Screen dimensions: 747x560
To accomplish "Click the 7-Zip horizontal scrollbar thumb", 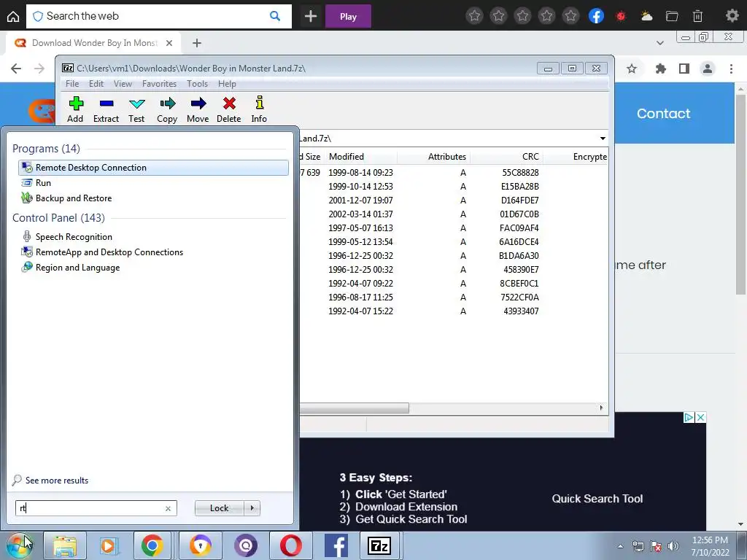I will pos(354,408).
